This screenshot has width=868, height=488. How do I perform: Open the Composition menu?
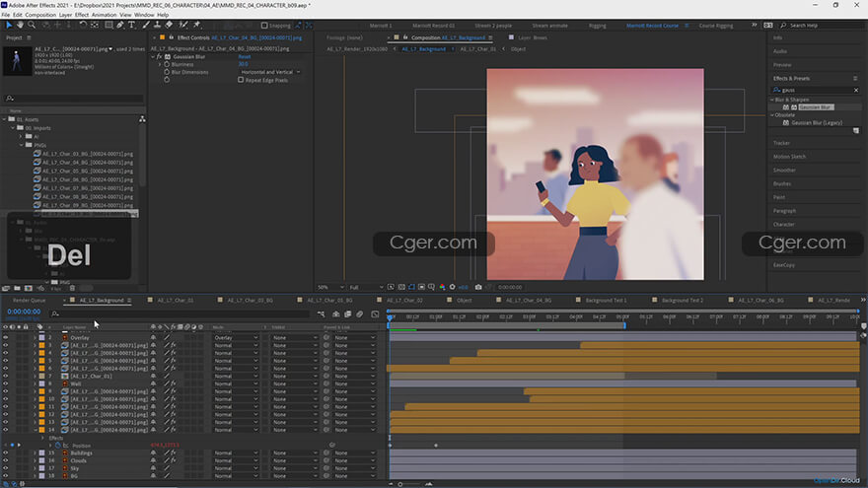pos(40,15)
